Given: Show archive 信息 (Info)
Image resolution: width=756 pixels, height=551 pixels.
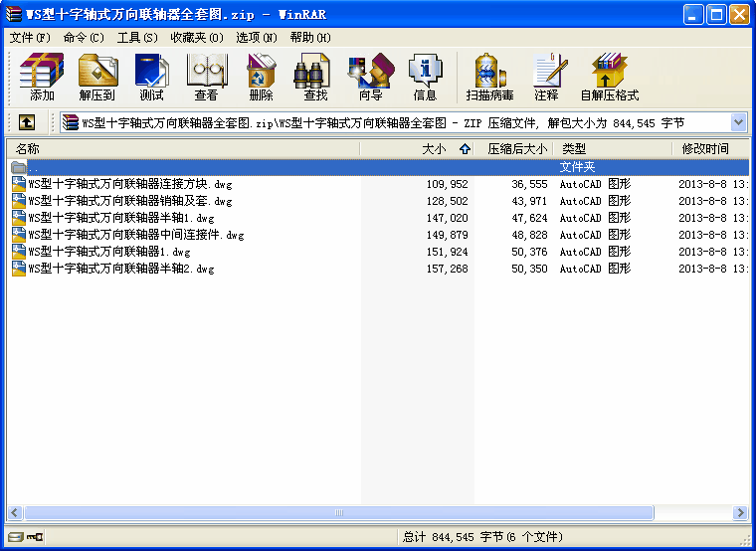Looking at the screenshot, I should [x=425, y=78].
